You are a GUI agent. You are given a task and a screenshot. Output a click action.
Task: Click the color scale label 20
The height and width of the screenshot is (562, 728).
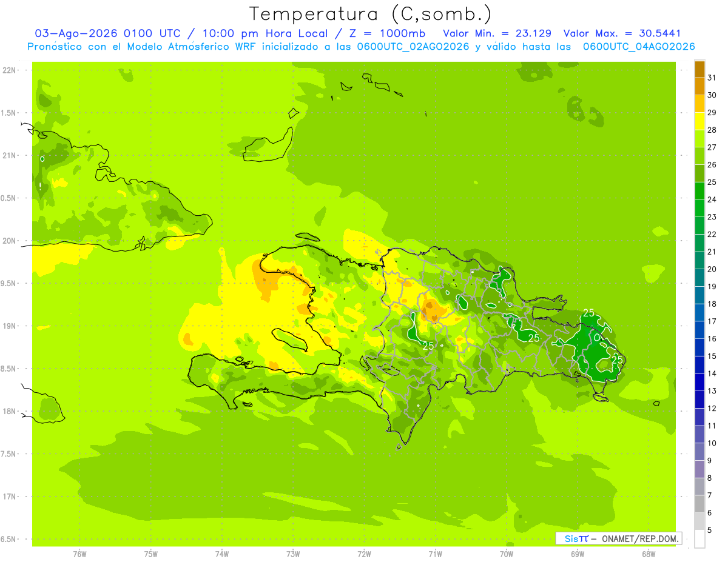point(712,269)
